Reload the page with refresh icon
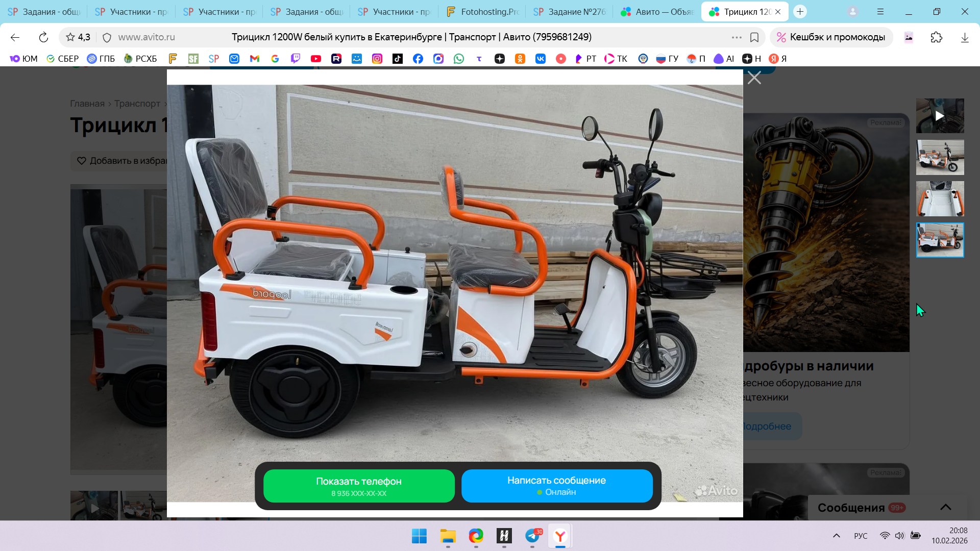Screen dimensions: 980x551 click(x=43, y=37)
